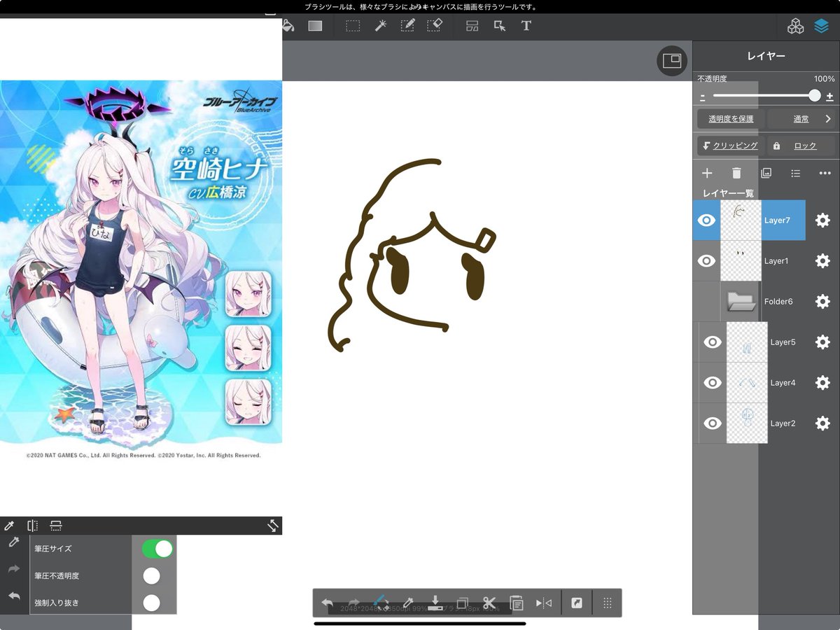The height and width of the screenshot is (630, 840).
Task: Toggle the blue layers panel icon
Action: point(821,27)
